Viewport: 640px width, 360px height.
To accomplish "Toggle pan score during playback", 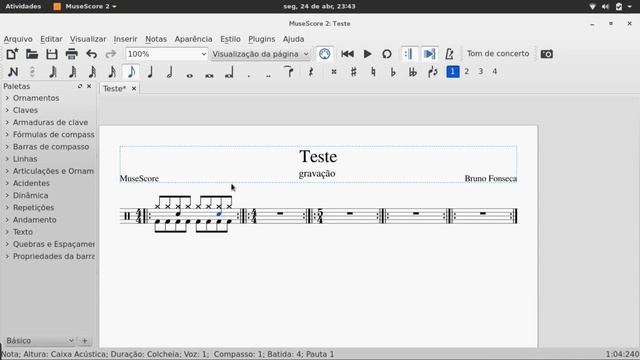I will (x=429, y=54).
